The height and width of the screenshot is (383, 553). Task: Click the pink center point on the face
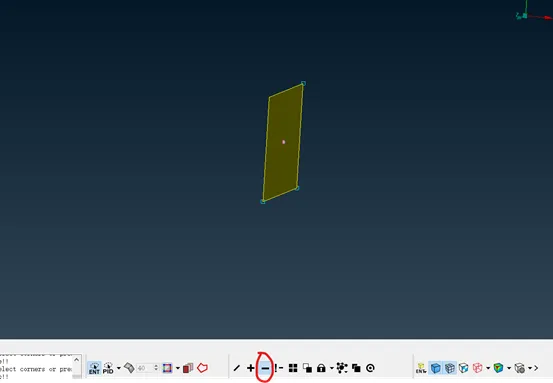tap(284, 142)
